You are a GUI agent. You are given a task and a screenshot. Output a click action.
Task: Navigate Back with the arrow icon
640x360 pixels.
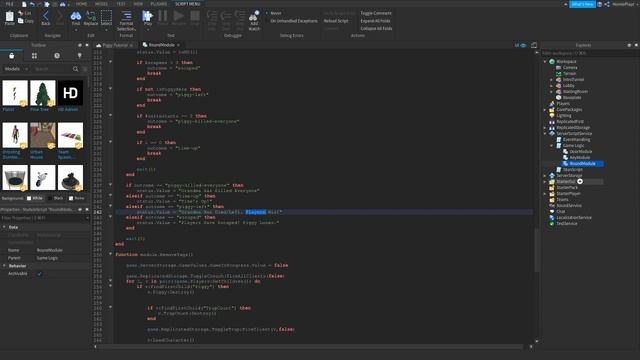click(x=46, y=16)
